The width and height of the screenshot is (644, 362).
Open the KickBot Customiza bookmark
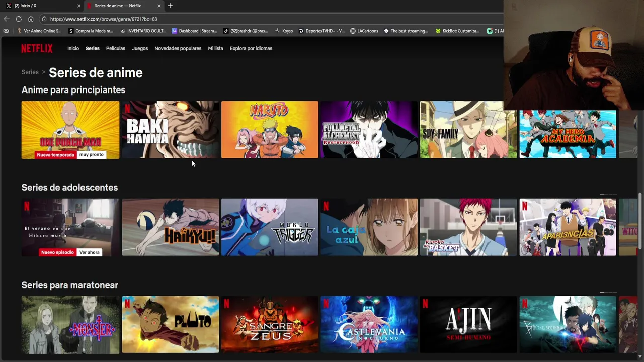click(457, 31)
